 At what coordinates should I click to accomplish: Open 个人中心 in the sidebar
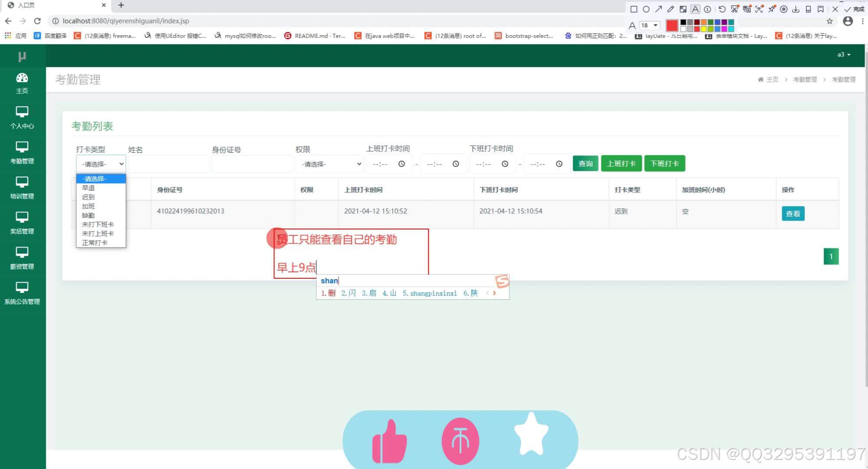click(x=22, y=118)
